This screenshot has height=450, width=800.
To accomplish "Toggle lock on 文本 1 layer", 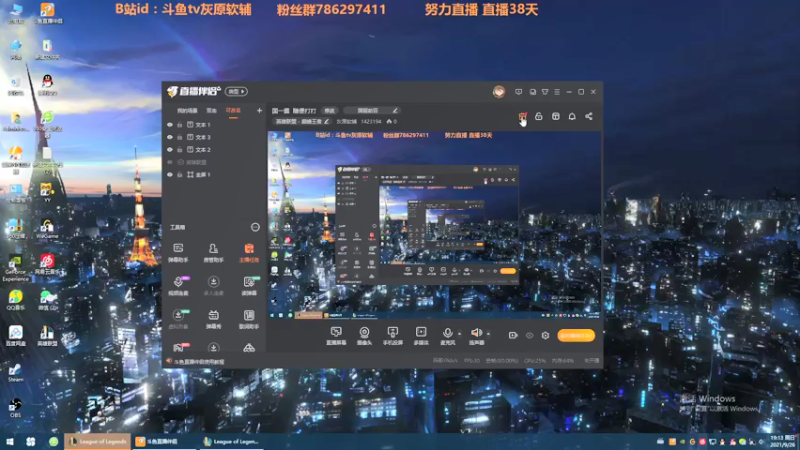I will 180,124.
